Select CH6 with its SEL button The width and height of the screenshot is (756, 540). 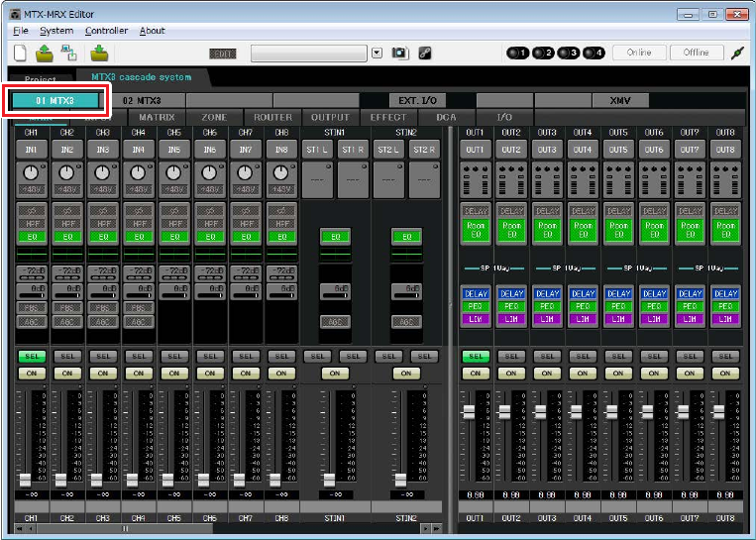(x=210, y=357)
